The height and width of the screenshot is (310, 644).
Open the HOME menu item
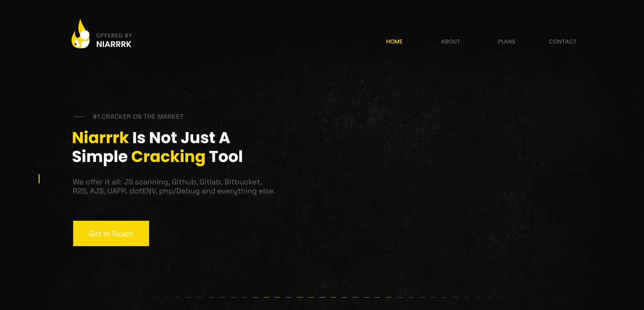click(x=394, y=41)
